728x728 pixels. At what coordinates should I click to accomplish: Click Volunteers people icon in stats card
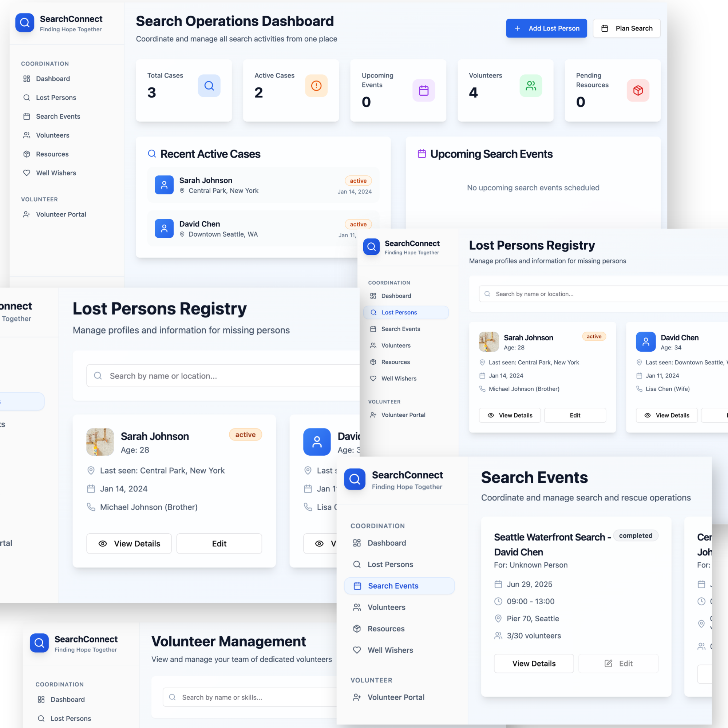pyautogui.click(x=531, y=86)
